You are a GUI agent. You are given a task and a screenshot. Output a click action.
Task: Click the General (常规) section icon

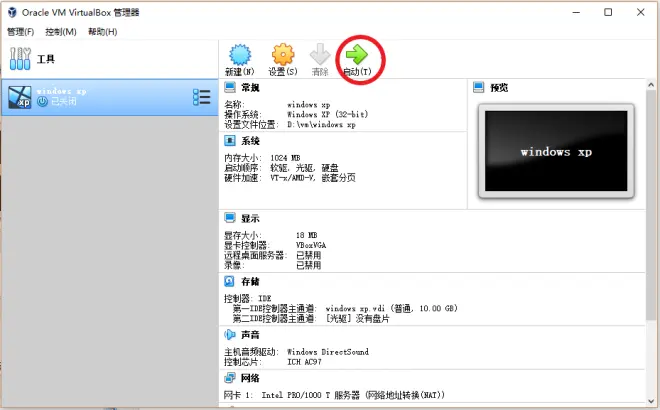point(230,87)
